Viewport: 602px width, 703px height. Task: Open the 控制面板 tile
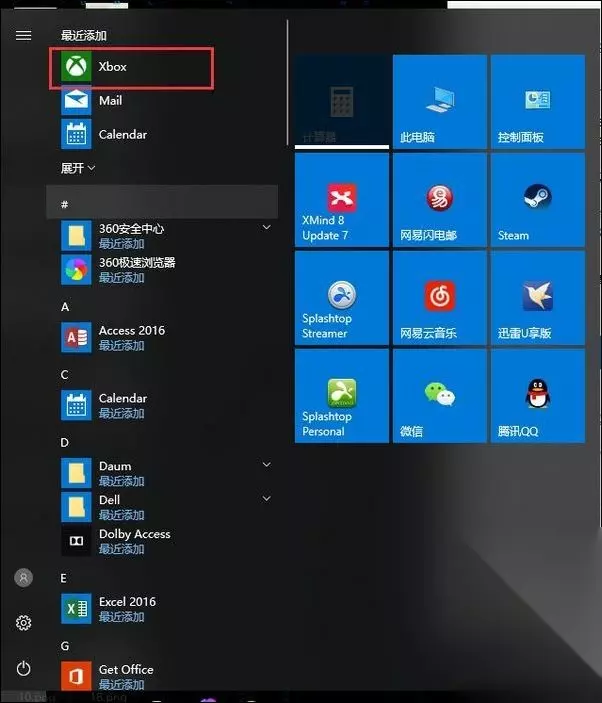coord(537,102)
